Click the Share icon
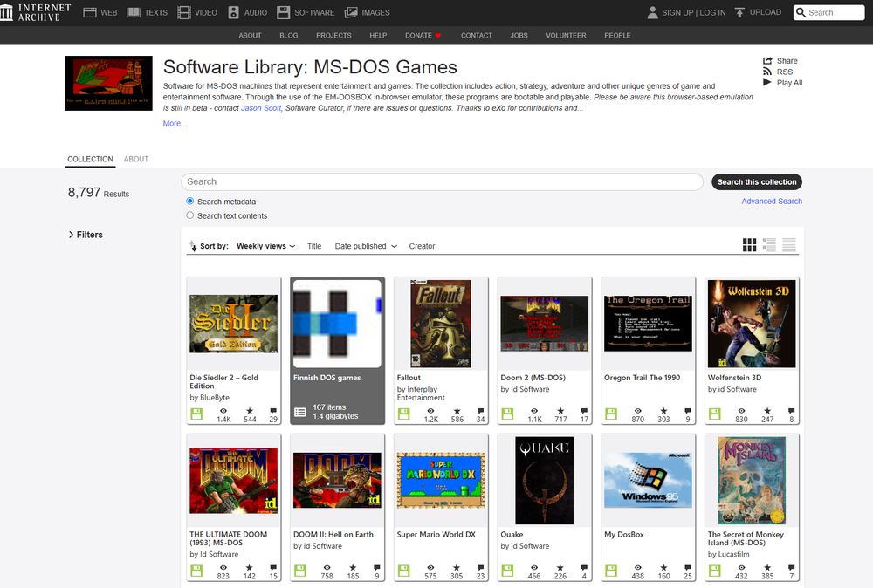The image size is (873, 588). click(767, 61)
